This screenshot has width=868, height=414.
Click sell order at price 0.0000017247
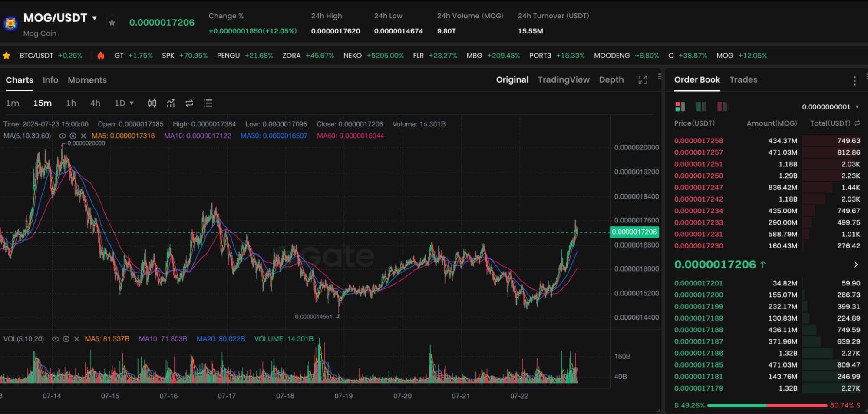(x=767, y=188)
